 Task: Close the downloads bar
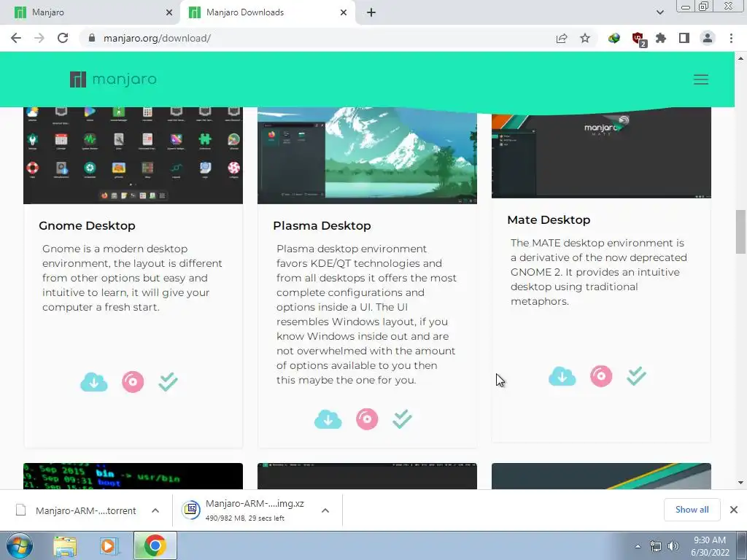734,510
